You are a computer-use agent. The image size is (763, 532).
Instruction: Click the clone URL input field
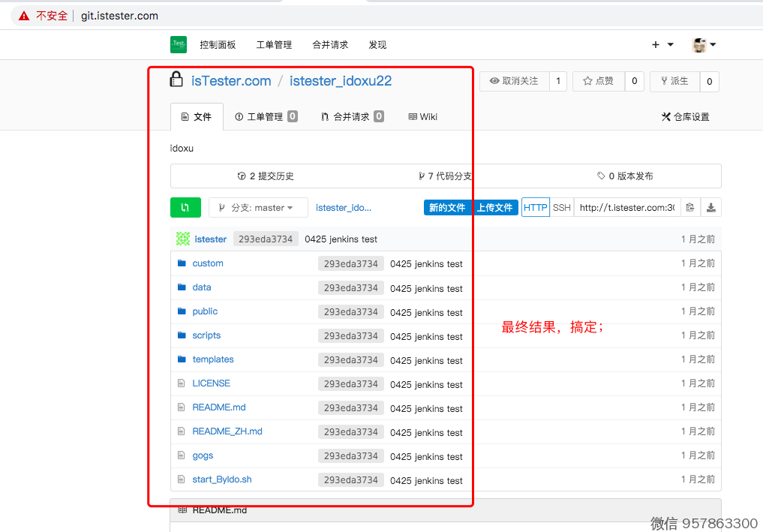coord(626,208)
